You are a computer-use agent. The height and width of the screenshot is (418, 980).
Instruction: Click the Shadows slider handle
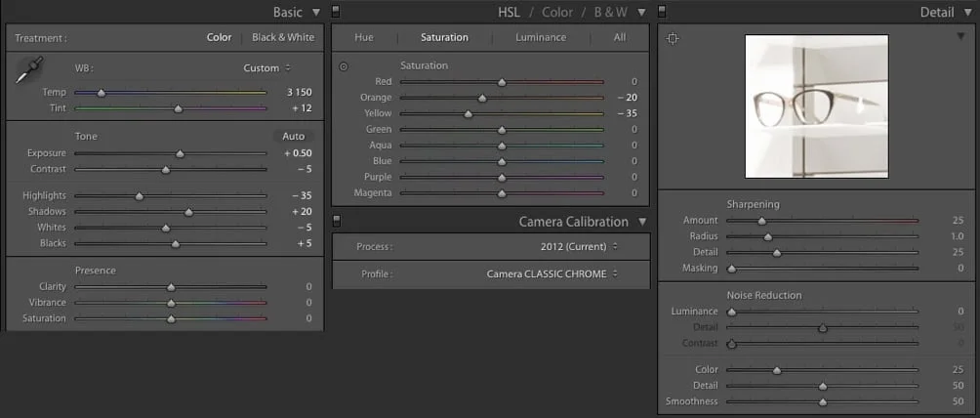[188, 212]
